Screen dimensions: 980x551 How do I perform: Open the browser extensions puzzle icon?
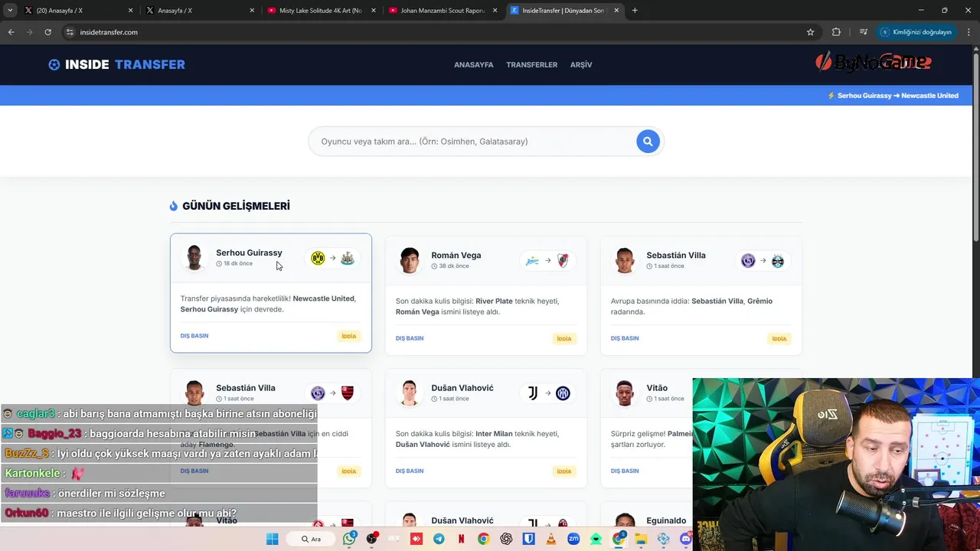tap(836, 32)
